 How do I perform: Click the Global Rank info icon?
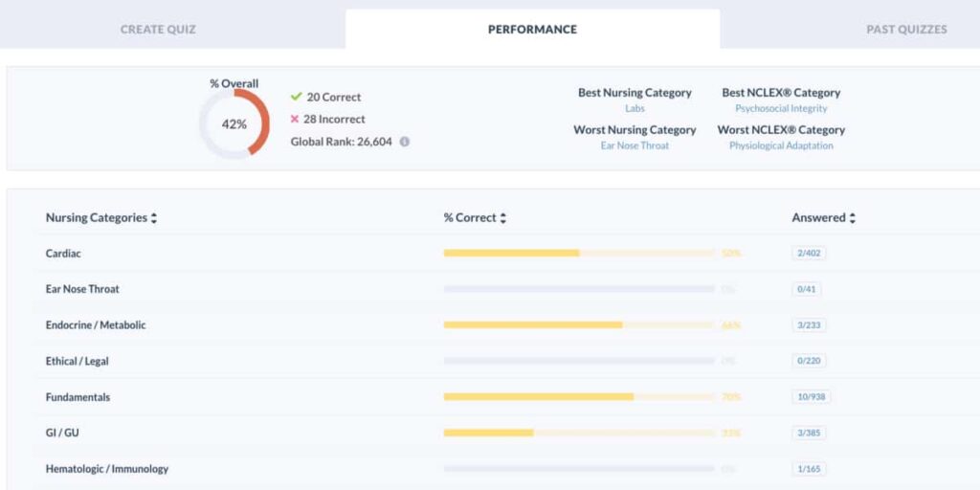(405, 142)
